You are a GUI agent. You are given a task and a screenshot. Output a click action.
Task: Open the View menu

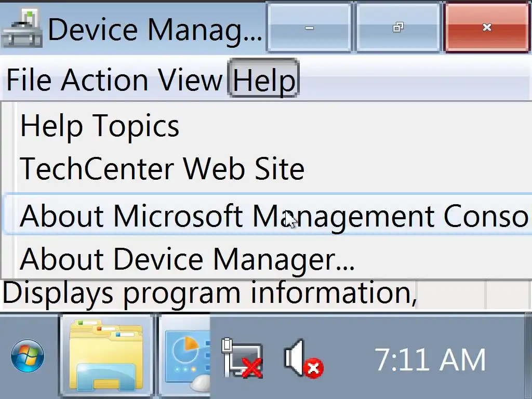pyautogui.click(x=190, y=79)
